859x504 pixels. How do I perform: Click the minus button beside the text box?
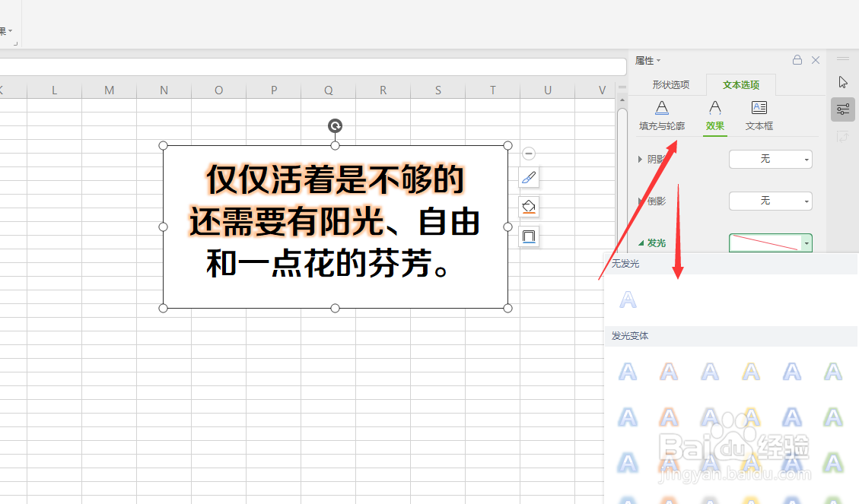tap(529, 153)
